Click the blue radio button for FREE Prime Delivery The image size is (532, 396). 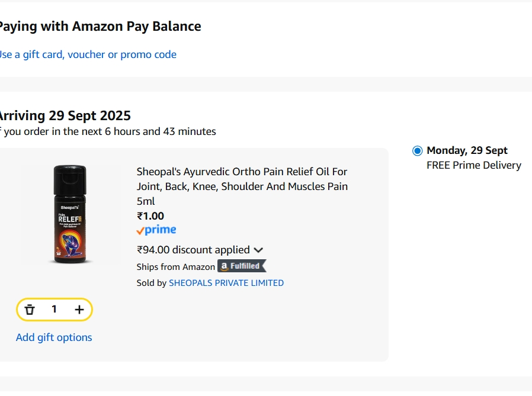coord(418,150)
